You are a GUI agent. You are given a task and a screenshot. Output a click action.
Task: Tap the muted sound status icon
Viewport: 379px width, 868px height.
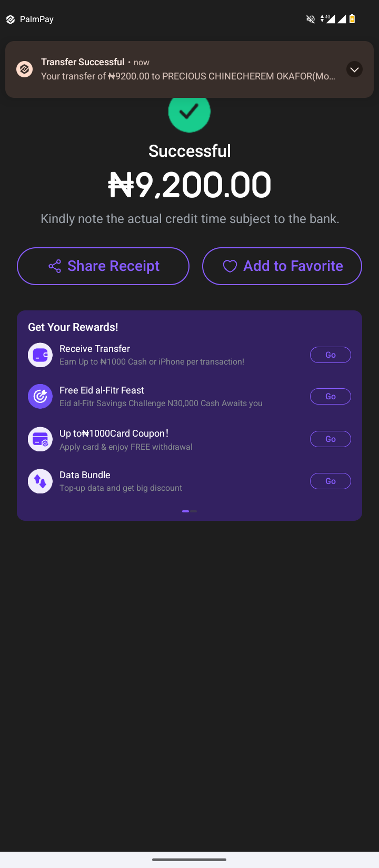tap(311, 19)
